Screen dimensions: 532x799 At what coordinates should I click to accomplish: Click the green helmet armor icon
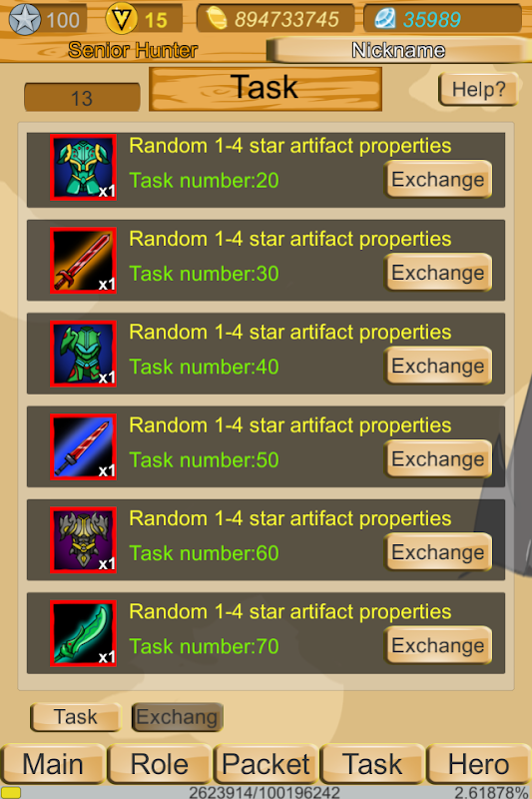click(x=84, y=354)
